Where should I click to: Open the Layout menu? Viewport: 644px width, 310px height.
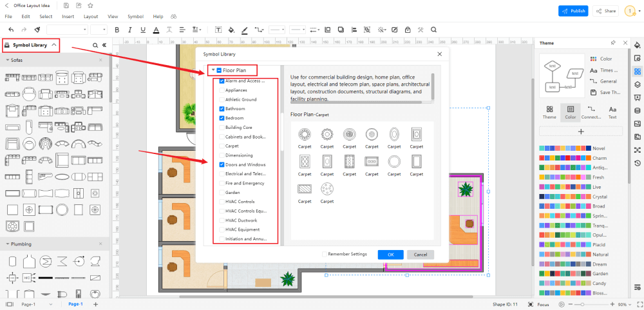(91, 16)
